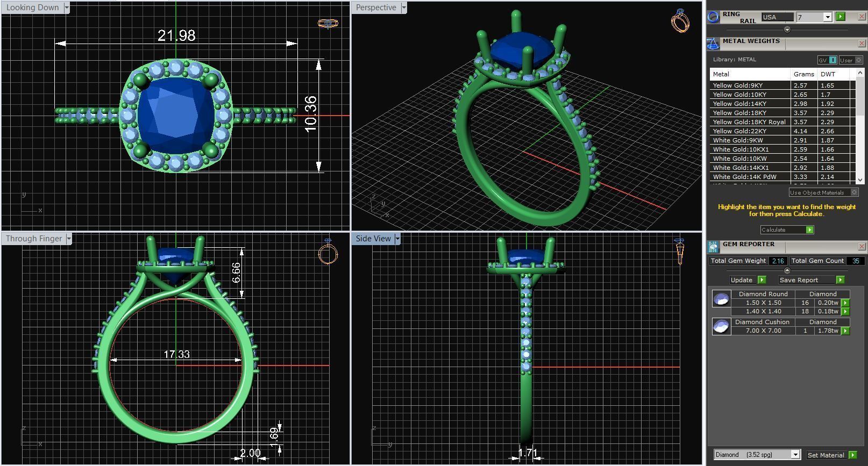Collapse Ring Rail panel via slider arrow
Viewport: 868px width, 466px height.
787,30
